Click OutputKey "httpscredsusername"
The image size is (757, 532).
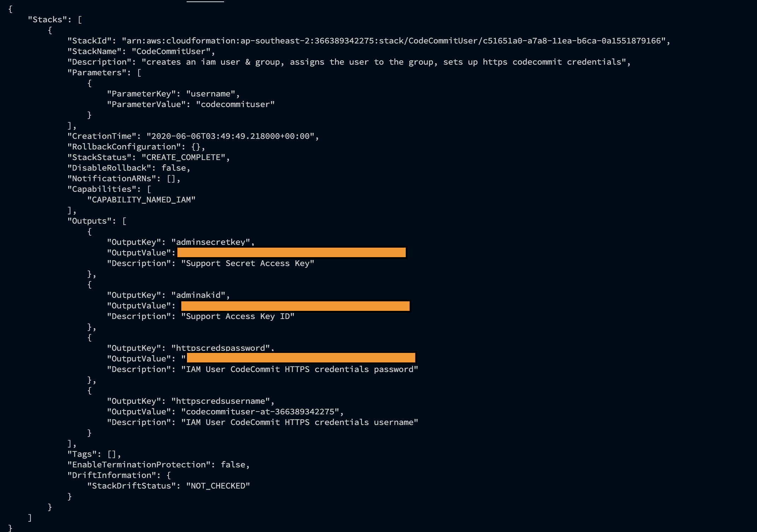click(x=221, y=401)
